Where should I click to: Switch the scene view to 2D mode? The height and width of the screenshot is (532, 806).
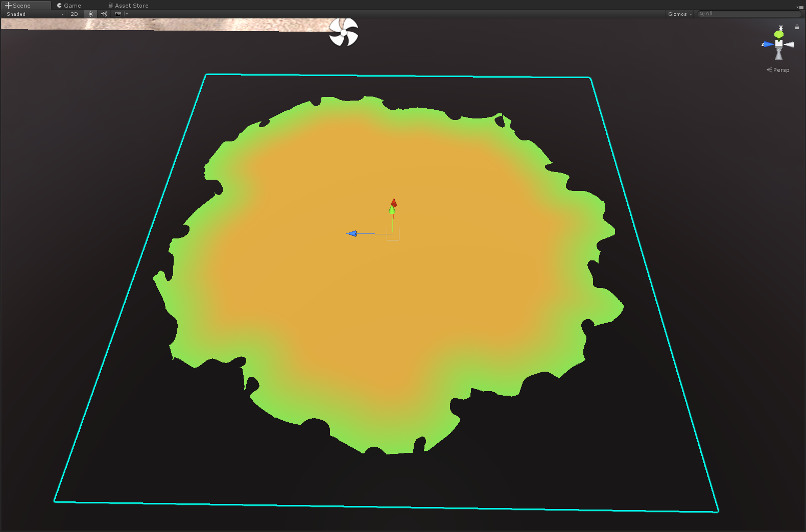tap(74, 14)
